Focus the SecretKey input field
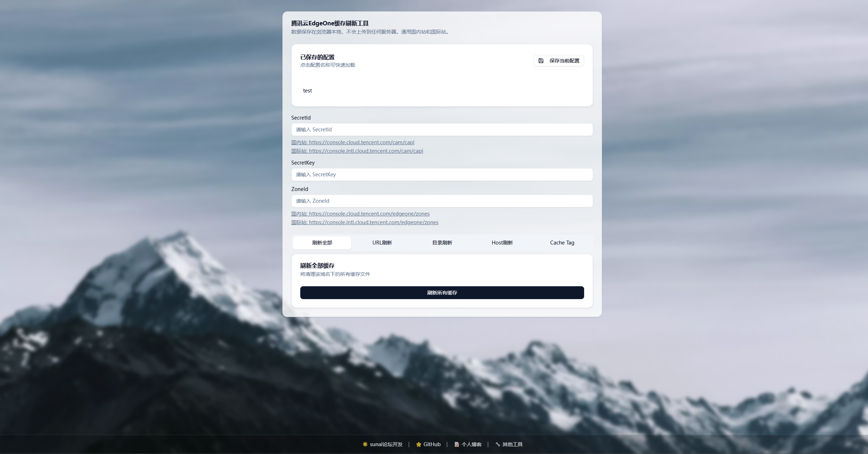 point(442,175)
